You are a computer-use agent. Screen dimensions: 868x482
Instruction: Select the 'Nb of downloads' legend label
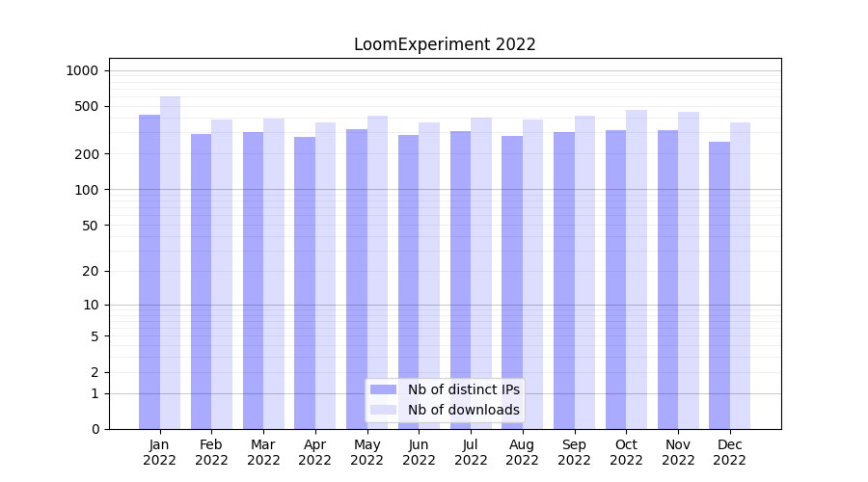(463, 410)
